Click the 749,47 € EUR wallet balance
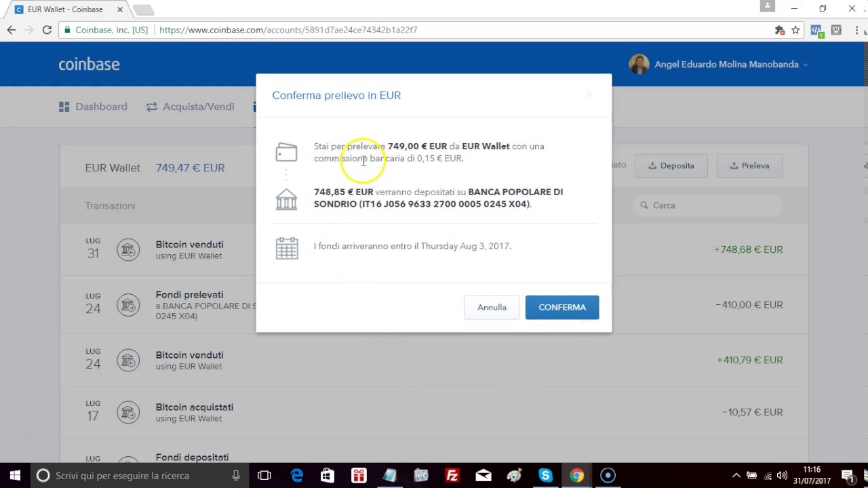The width and height of the screenshot is (868, 488). [x=190, y=167]
